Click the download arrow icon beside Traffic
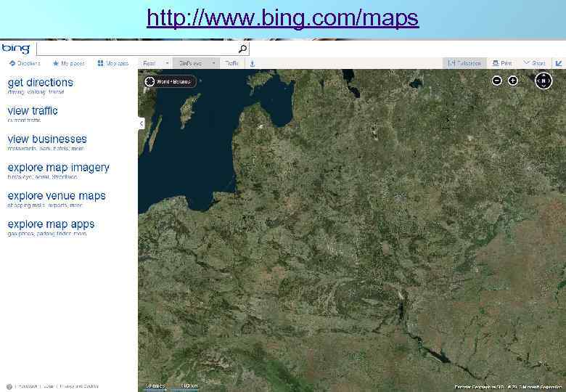Viewport: 566px width, 392px height. (x=253, y=64)
